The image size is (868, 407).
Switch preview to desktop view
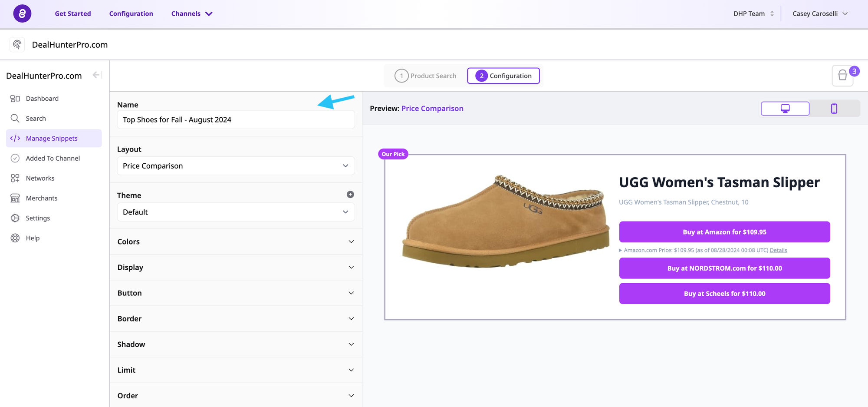(x=785, y=109)
